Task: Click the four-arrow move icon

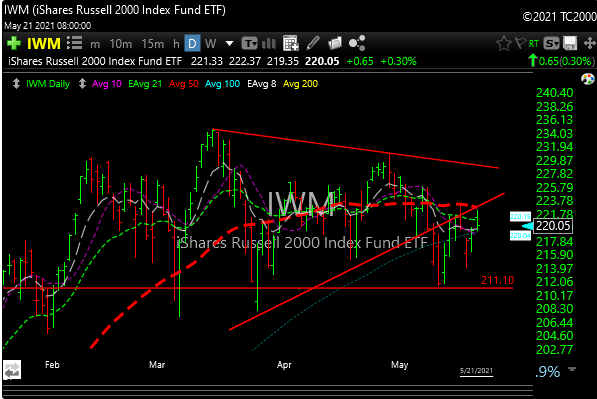Action: pyautogui.click(x=589, y=43)
